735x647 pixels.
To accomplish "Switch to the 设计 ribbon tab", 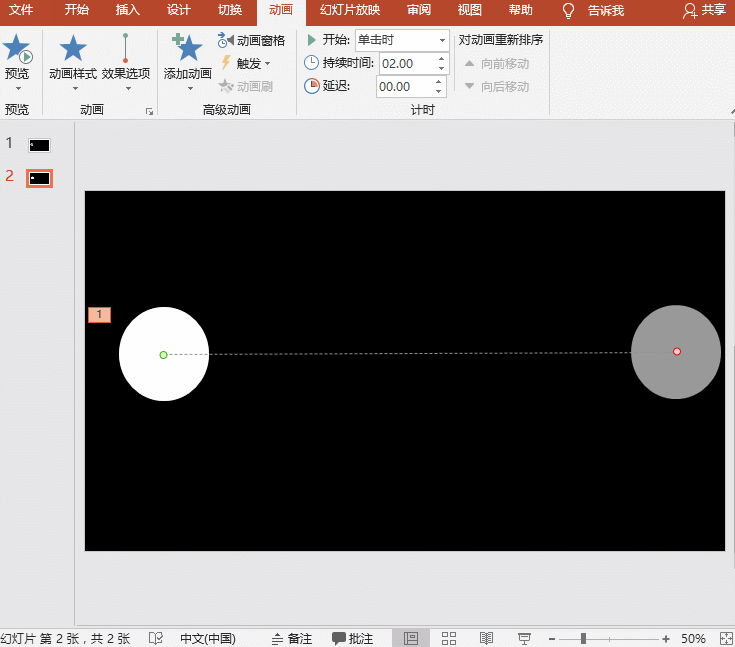I will (x=179, y=10).
